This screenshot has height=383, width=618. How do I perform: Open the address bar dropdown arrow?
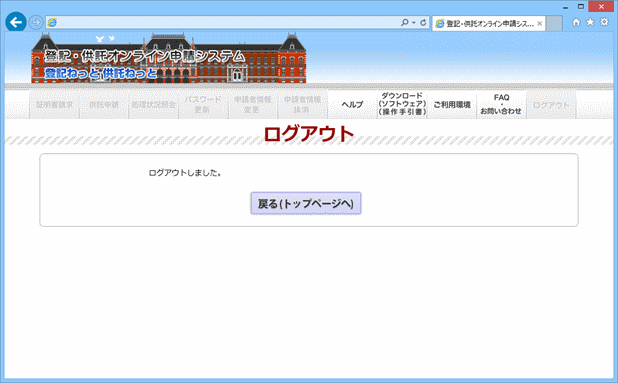(x=413, y=22)
